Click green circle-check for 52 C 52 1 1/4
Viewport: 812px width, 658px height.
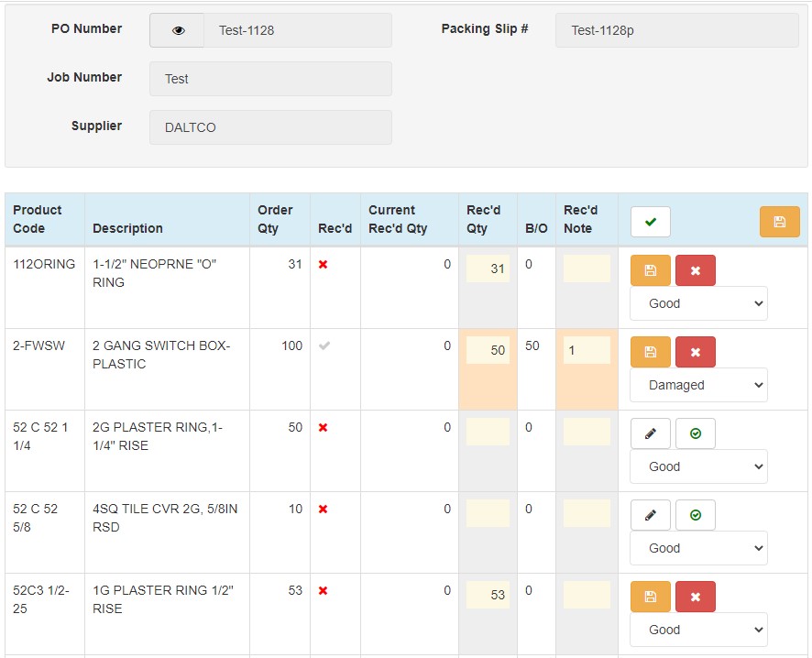(x=696, y=433)
